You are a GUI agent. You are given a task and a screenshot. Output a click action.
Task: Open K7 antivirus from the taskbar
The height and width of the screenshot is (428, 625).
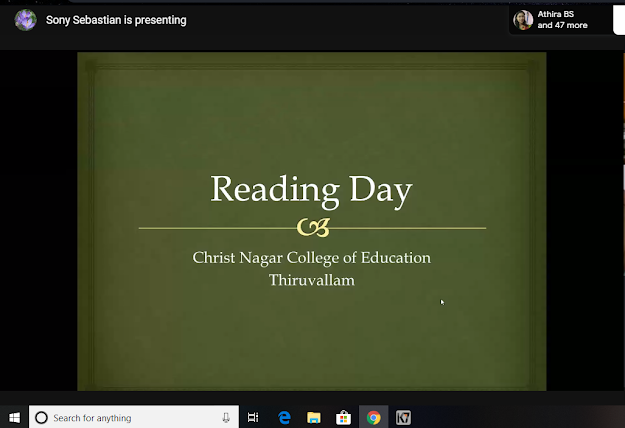[403, 417]
